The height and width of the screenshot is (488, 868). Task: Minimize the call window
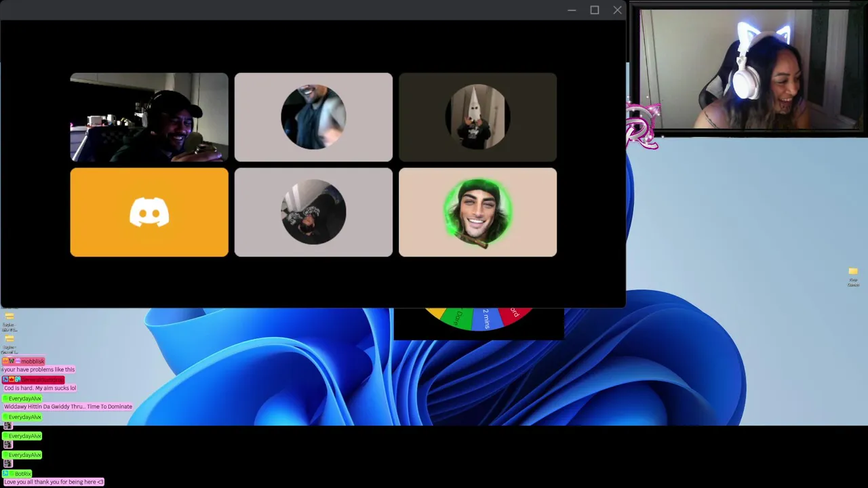tap(572, 10)
